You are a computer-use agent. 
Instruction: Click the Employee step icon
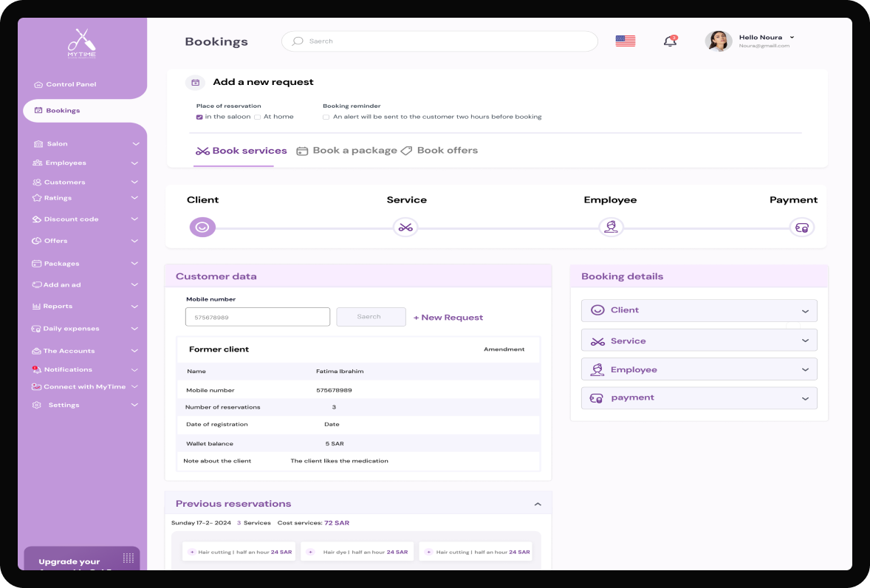[611, 227]
